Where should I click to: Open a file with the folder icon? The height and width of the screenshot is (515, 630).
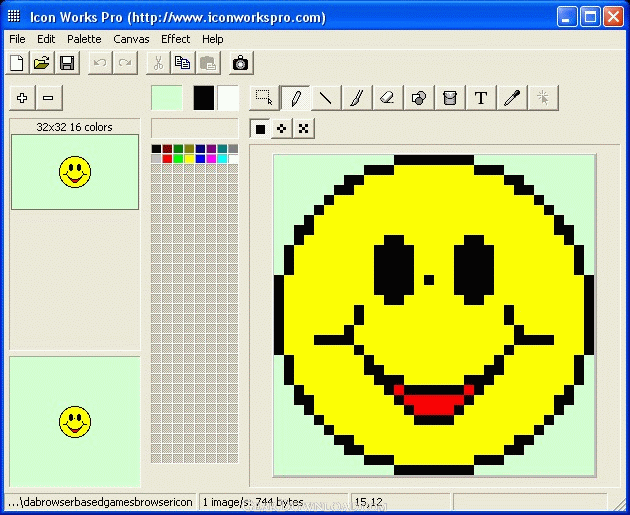42,63
